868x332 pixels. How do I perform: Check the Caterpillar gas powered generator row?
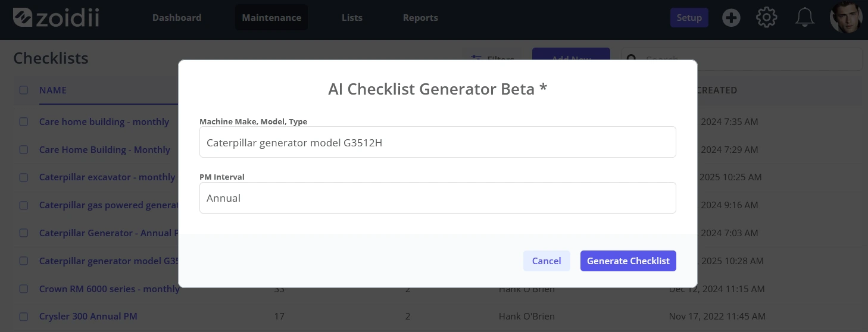(24, 205)
